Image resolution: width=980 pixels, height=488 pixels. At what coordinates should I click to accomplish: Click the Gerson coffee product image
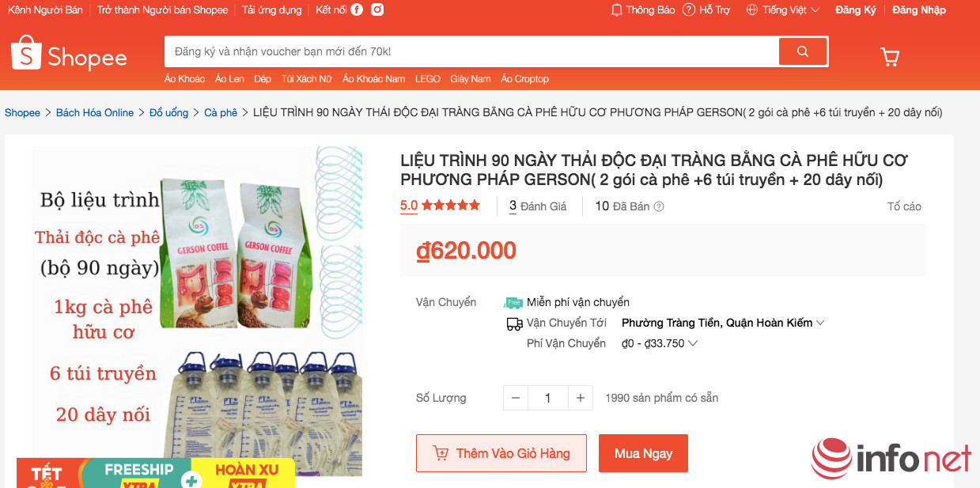click(198, 308)
